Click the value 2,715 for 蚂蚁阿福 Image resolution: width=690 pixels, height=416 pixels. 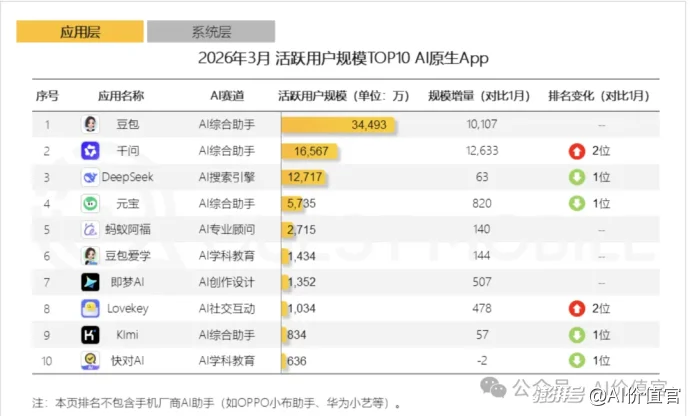coord(301,230)
